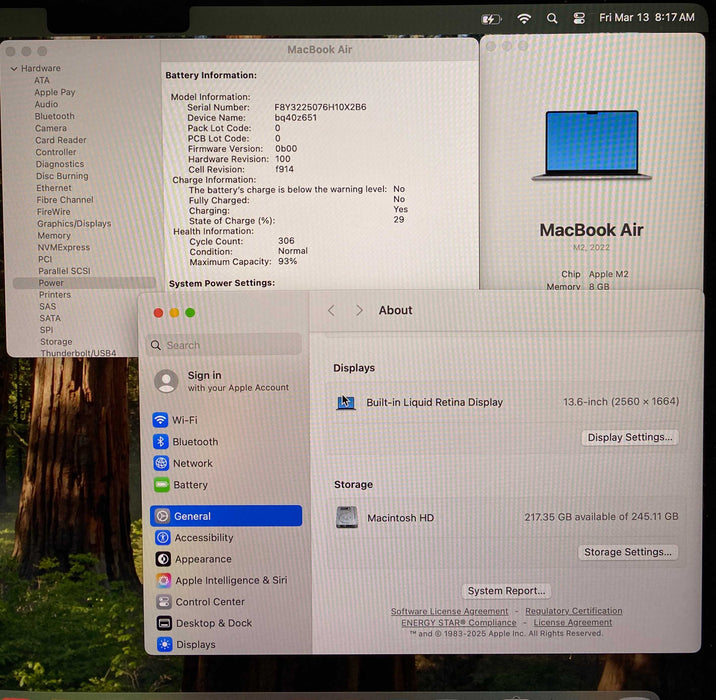Click the MacBook Air laptop image

coord(591,146)
